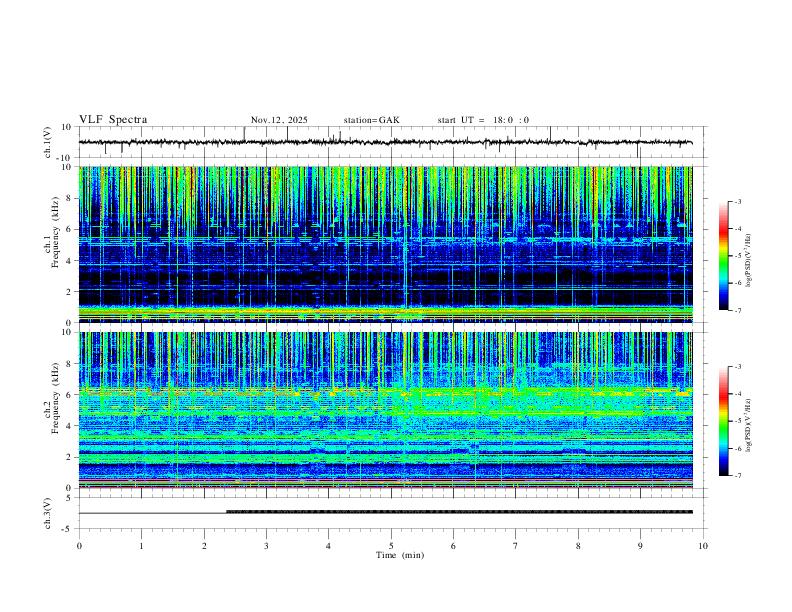The image size is (792, 612).
Task: Click the 'Time (min)' axis title
Action: point(400,555)
